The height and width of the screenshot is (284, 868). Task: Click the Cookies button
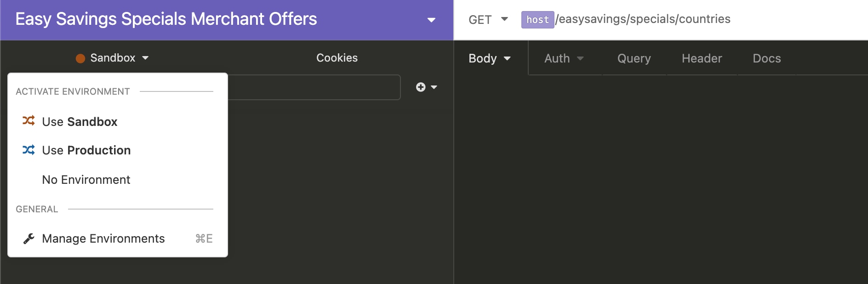337,58
